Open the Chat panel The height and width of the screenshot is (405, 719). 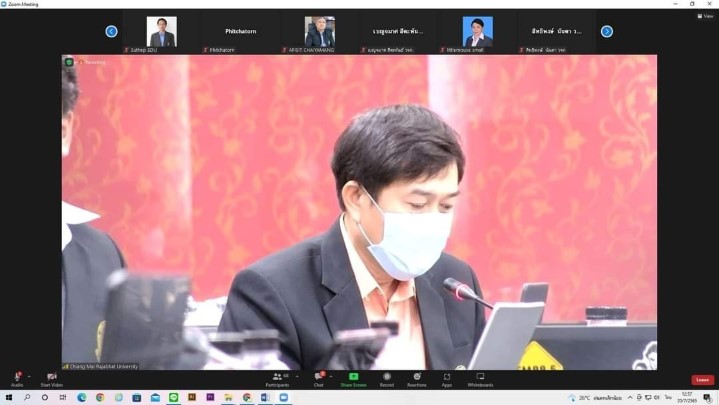319,379
